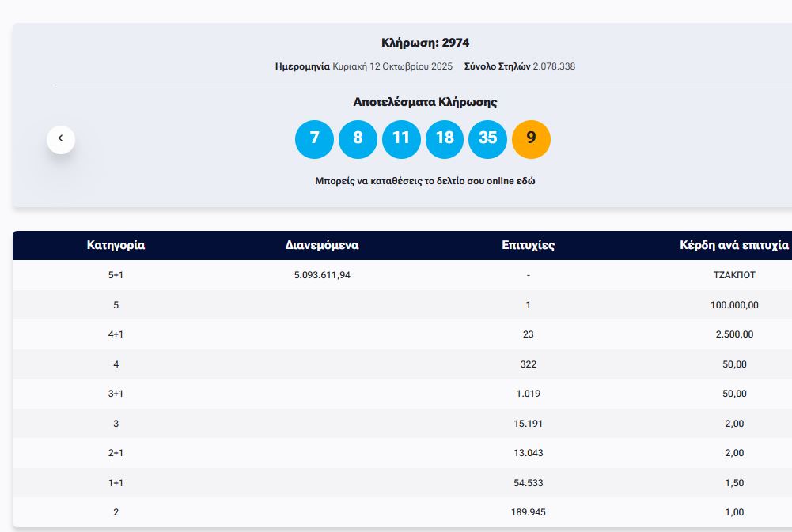The height and width of the screenshot is (532, 792).
Task: Open the online ticket submission link
Action: 425,181
